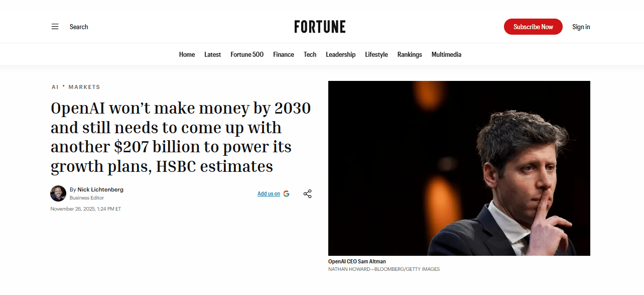Open the article share options
This screenshot has width=644, height=295.
307,193
